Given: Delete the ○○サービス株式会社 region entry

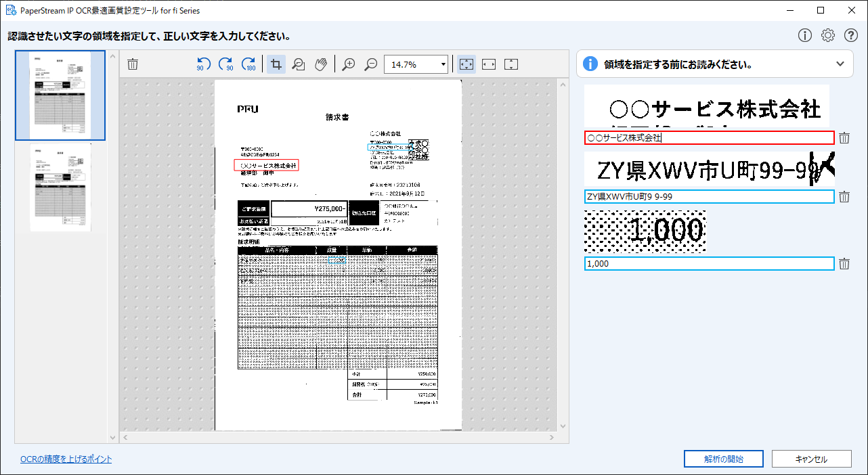Looking at the screenshot, I should point(844,138).
